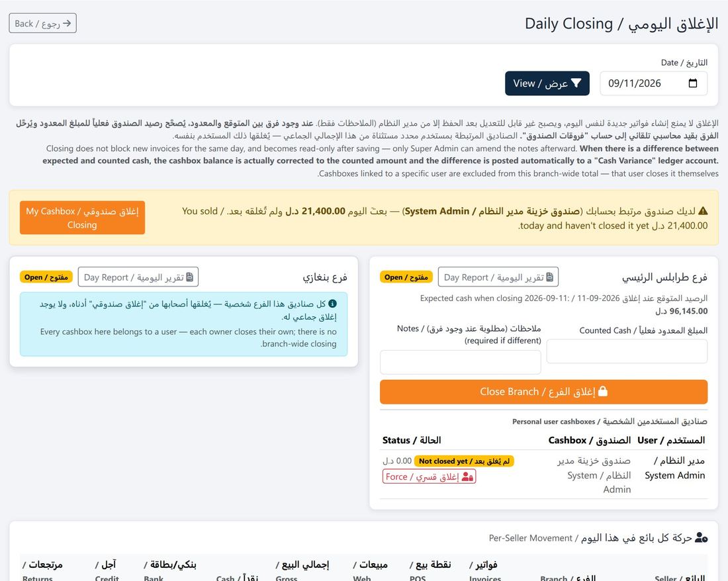Click the Cash / نقداً column header
The width and height of the screenshot is (728, 581).
coord(237,578)
